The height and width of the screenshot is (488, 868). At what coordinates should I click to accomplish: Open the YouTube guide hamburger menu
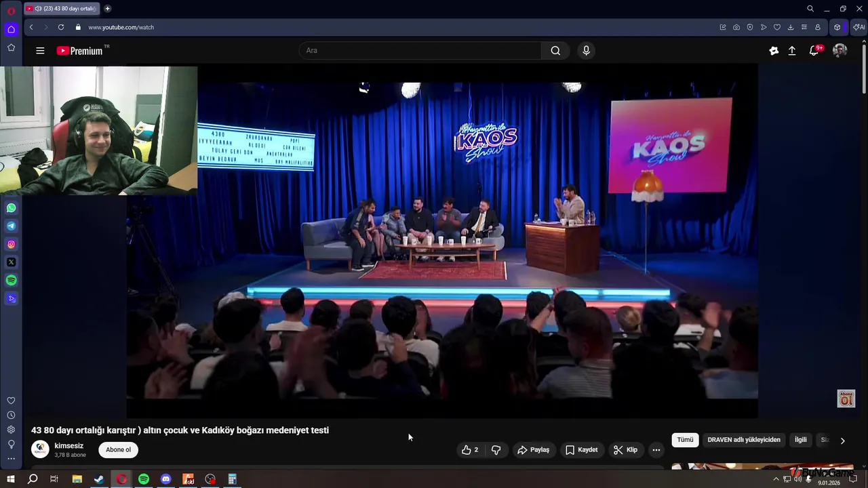click(40, 51)
